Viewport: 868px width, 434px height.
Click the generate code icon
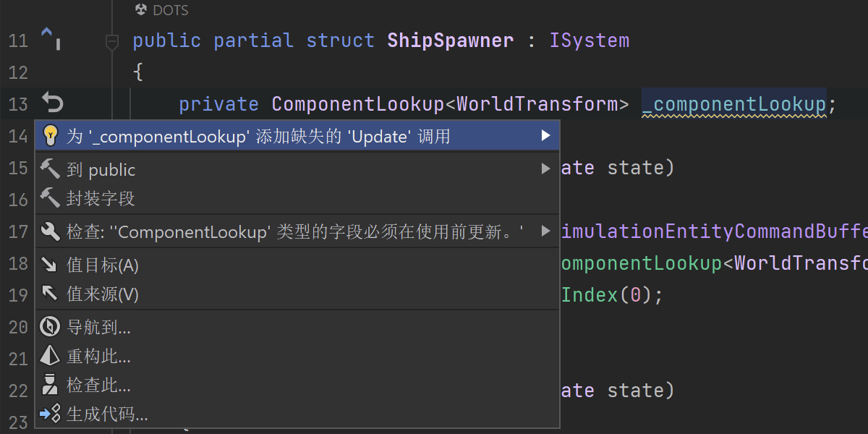50,414
